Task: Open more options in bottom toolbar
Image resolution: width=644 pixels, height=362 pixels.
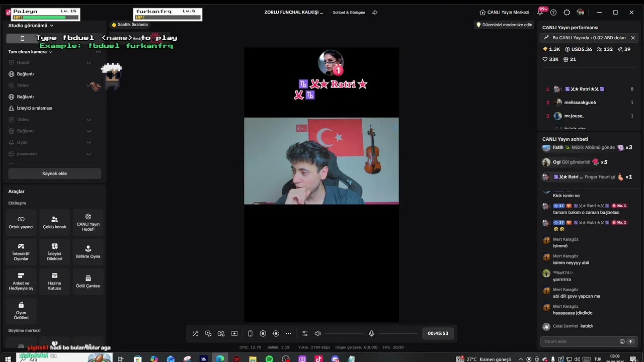Action: tap(288, 333)
